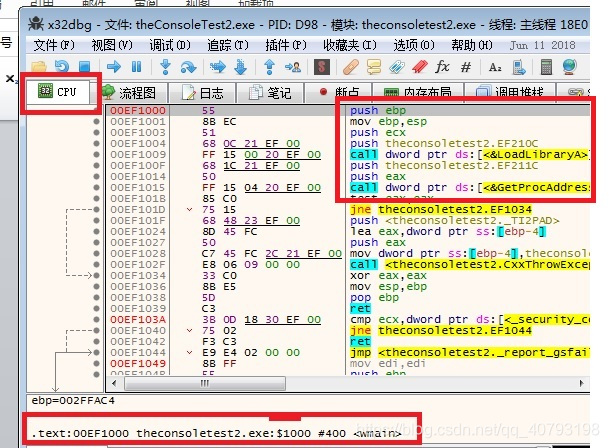Toggle breakpoint dot at address 00EF1036
The image size is (609, 448).
96,286
